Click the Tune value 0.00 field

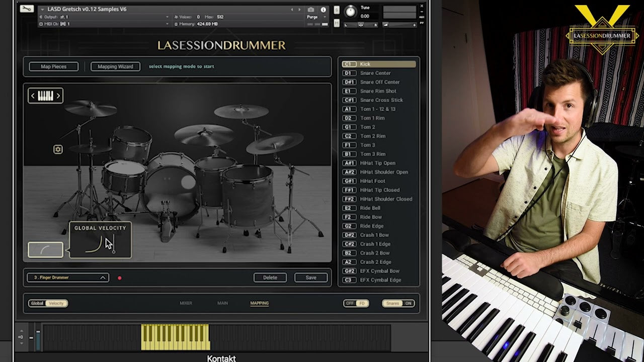[365, 16]
